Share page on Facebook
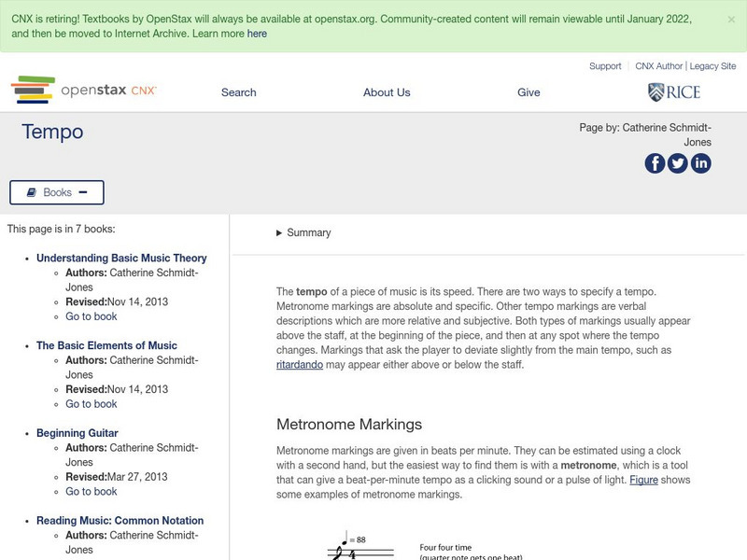The width and height of the screenshot is (747, 560). pos(655,163)
